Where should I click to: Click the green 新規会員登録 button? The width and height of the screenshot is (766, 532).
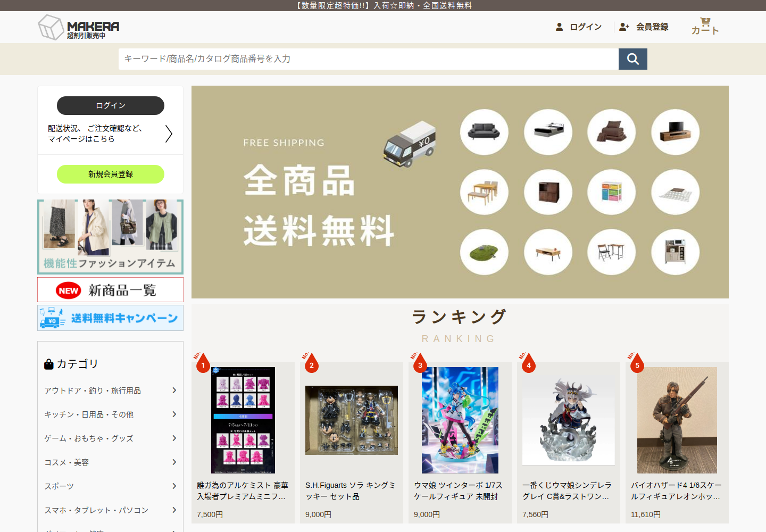(x=111, y=174)
